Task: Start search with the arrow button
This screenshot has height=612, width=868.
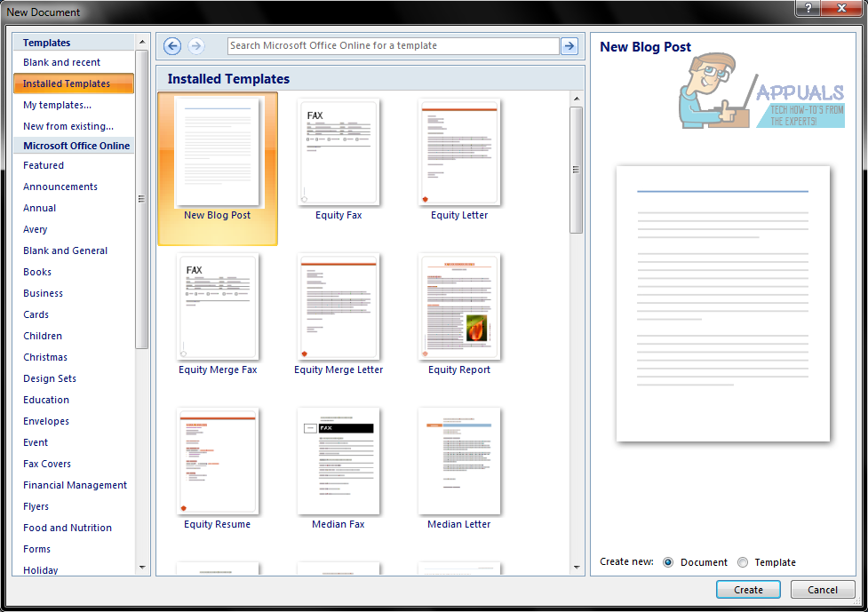Action: click(x=569, y=46)
